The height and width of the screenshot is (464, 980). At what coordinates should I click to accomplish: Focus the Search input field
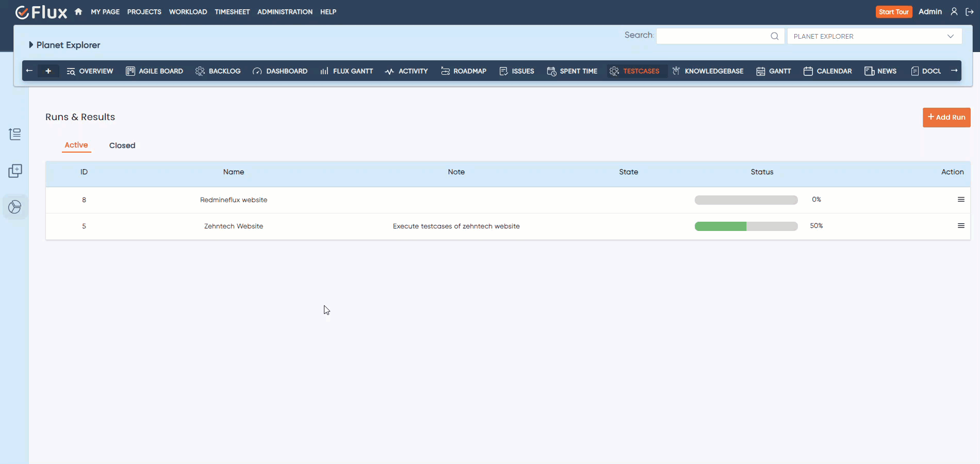713,36
